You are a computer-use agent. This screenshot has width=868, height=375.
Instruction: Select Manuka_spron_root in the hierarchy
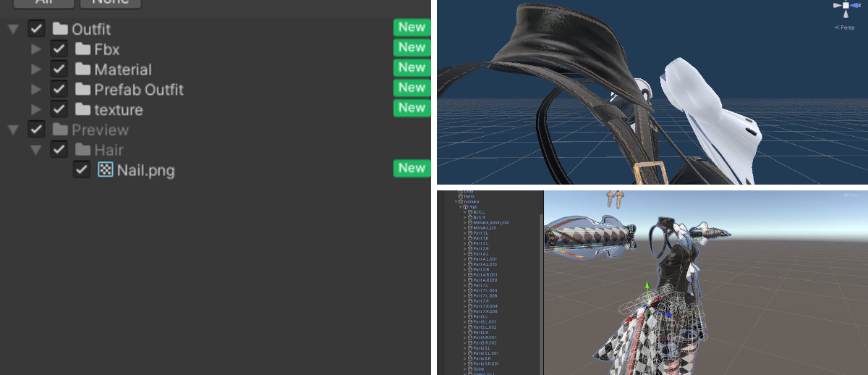point(491,222)
